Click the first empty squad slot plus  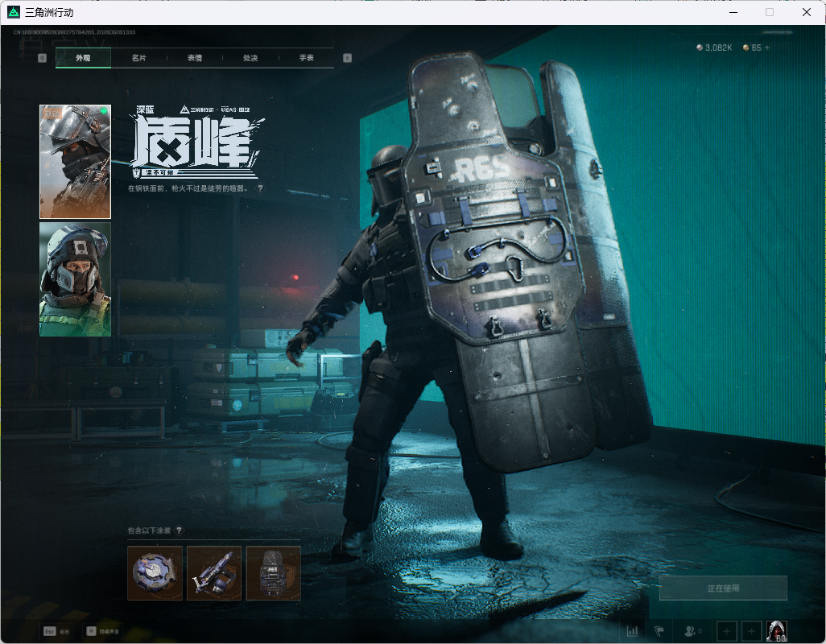(x=726, y=631)
